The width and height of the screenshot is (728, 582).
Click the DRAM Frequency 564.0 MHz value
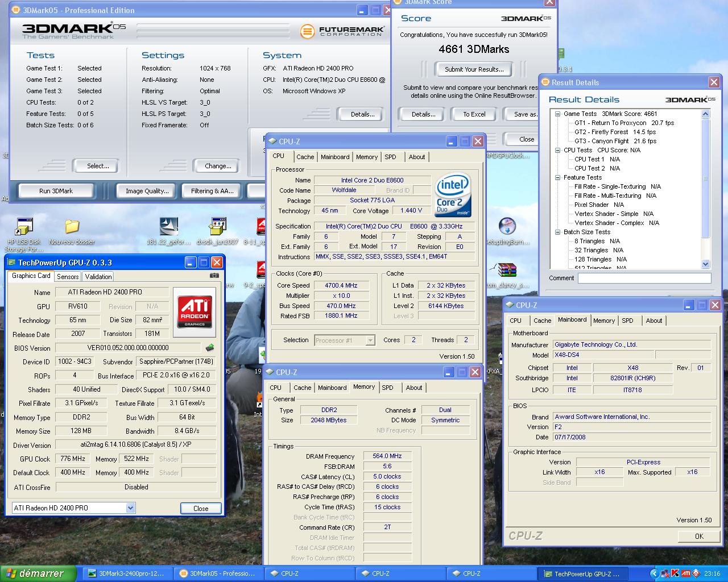coord(387,456)
